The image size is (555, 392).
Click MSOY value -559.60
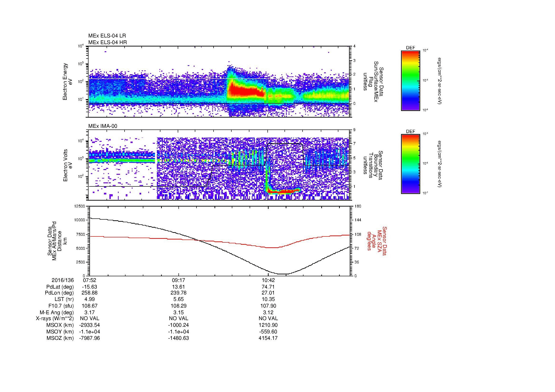coord(268,332)
